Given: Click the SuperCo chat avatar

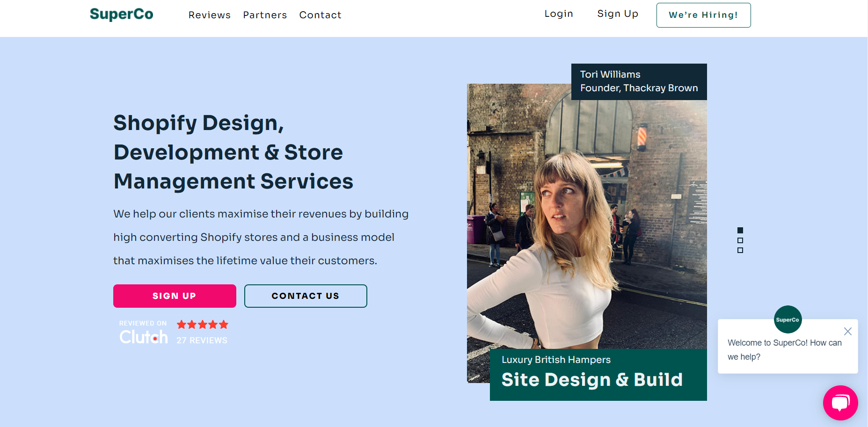Looking at the screenshot, I should coord(788,319).
